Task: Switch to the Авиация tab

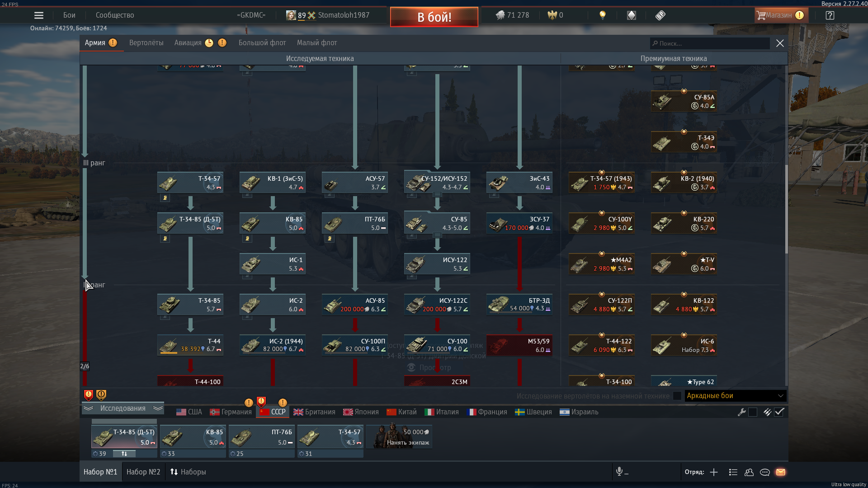Action: tap(188, 43)
